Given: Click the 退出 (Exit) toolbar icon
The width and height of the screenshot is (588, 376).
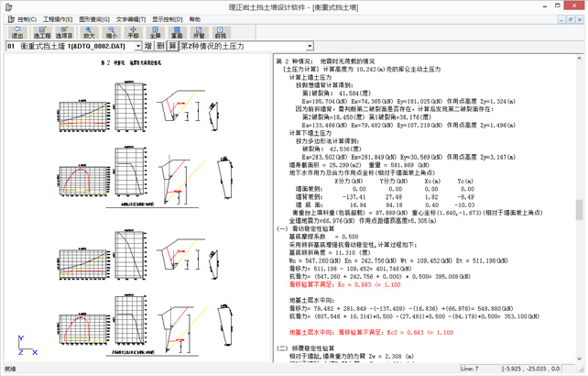Looking at the screenshot, I should 16,32.
